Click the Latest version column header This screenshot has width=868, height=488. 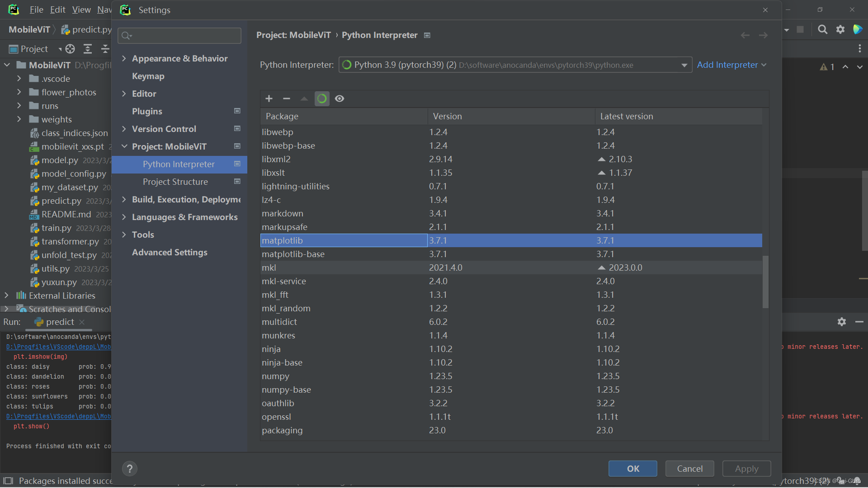(x=678, y=116)
